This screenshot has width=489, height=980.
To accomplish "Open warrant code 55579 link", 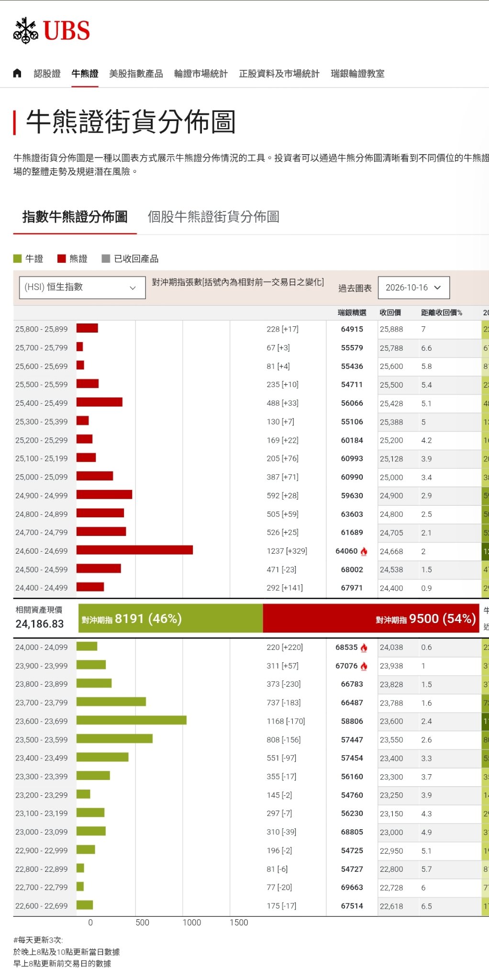I will (x=352, y=348).
